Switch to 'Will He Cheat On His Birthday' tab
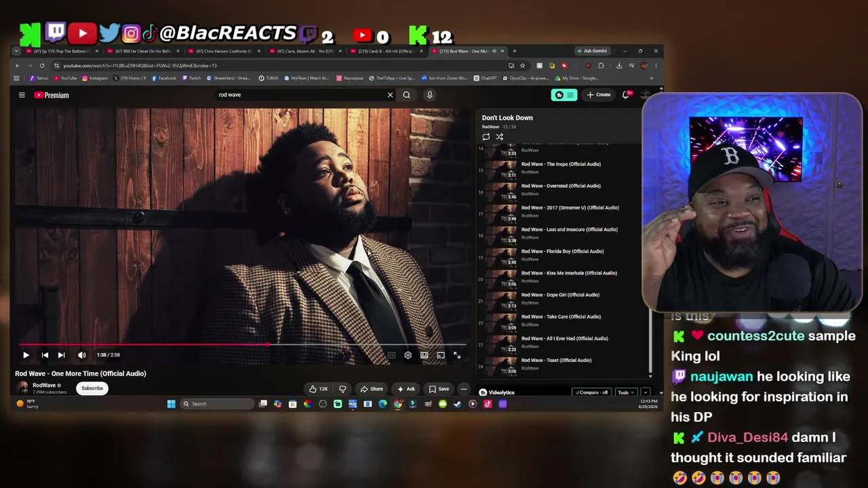 coord(142,52)
